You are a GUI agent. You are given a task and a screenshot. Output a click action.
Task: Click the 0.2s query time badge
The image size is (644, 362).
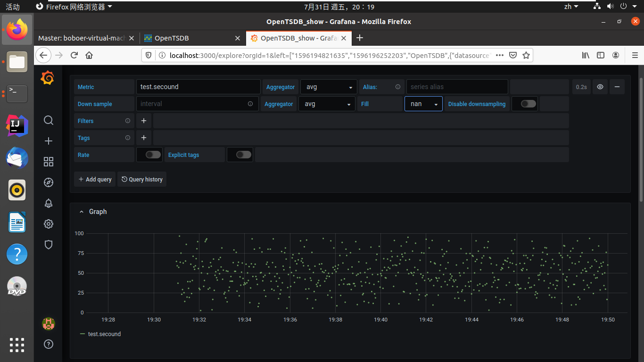[581, 87]
